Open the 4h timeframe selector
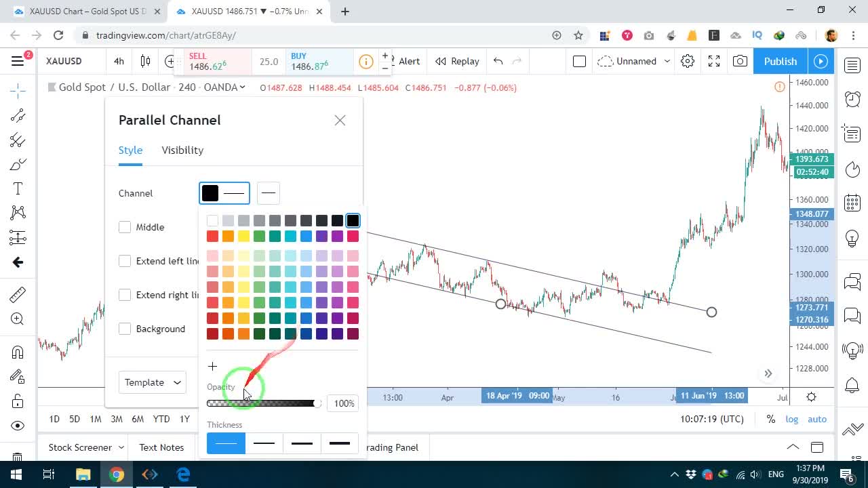 click(119, 61)
